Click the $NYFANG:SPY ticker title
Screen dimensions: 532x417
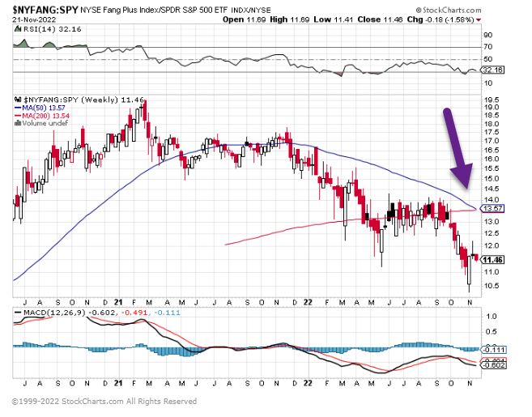45,9
